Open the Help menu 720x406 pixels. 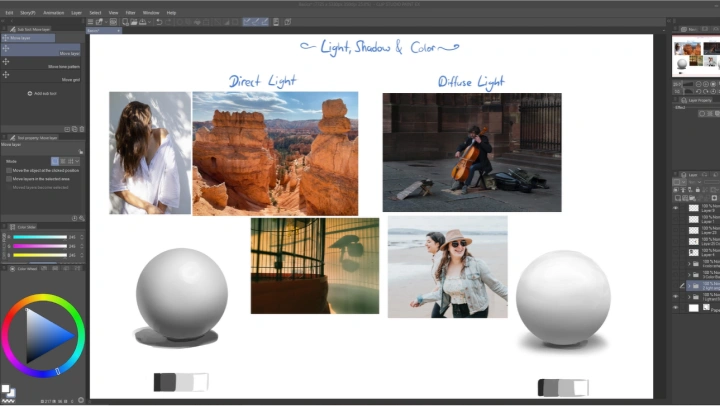171,13
